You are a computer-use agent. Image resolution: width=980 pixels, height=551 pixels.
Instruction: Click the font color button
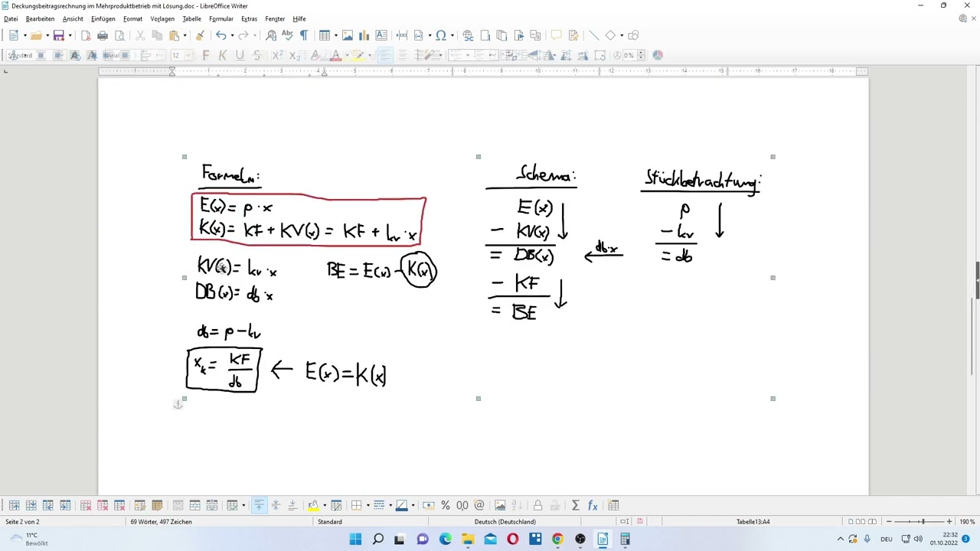coord(335,55)
